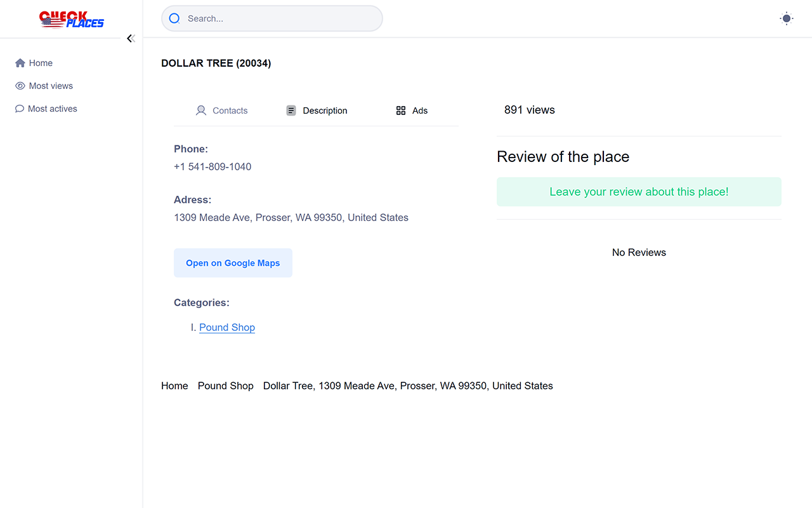Viewport: 812px width, 508px height.
Task: Toggle the light/dark theme sun icon
Action: coord(787,18)
